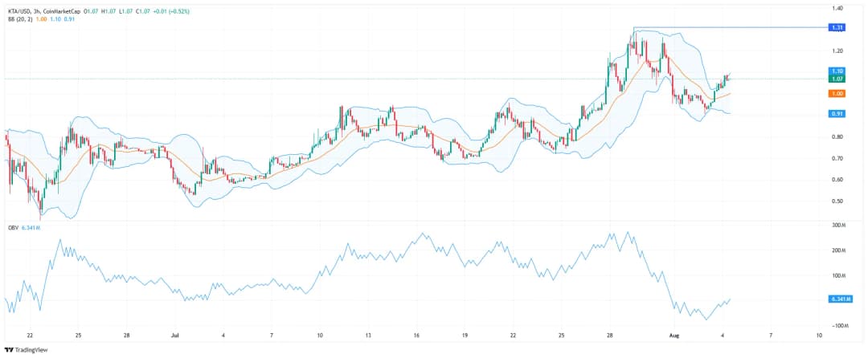Click the 1.40 price scale label

837,8
